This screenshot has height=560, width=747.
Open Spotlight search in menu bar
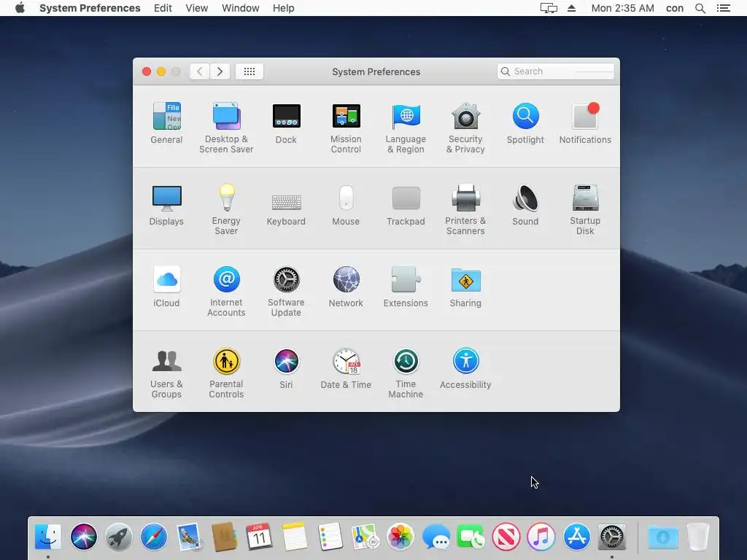click(700, 8)
